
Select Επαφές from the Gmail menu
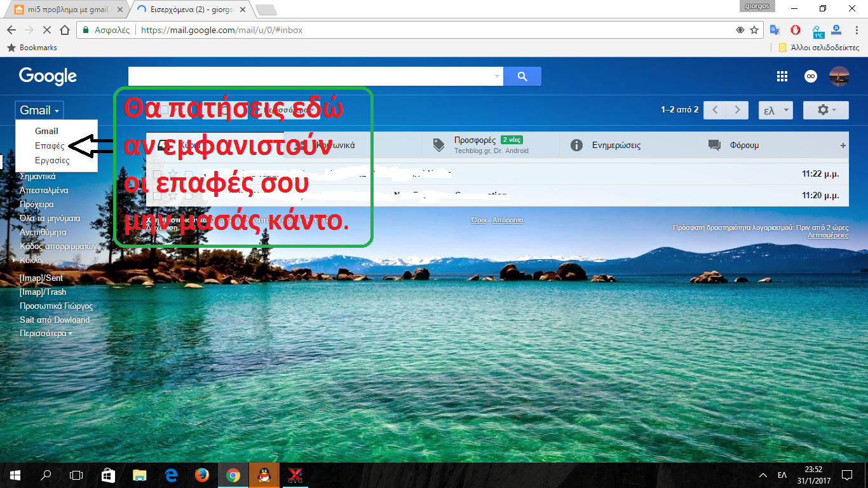[x=50, y=146]
